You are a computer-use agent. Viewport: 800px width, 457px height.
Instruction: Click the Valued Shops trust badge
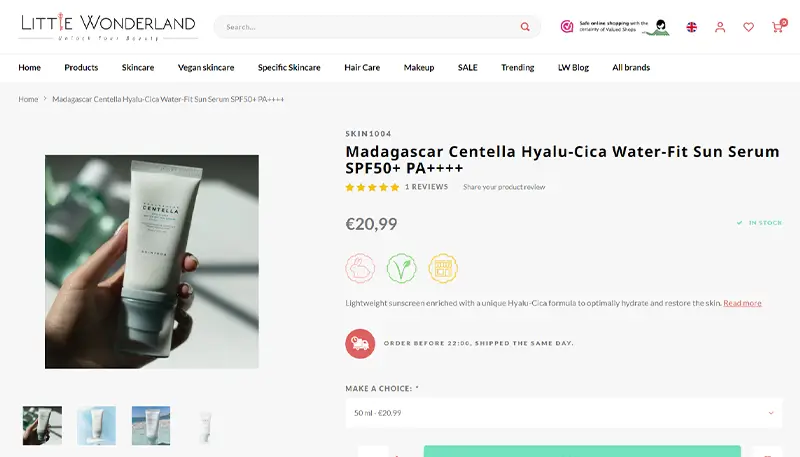615,27
